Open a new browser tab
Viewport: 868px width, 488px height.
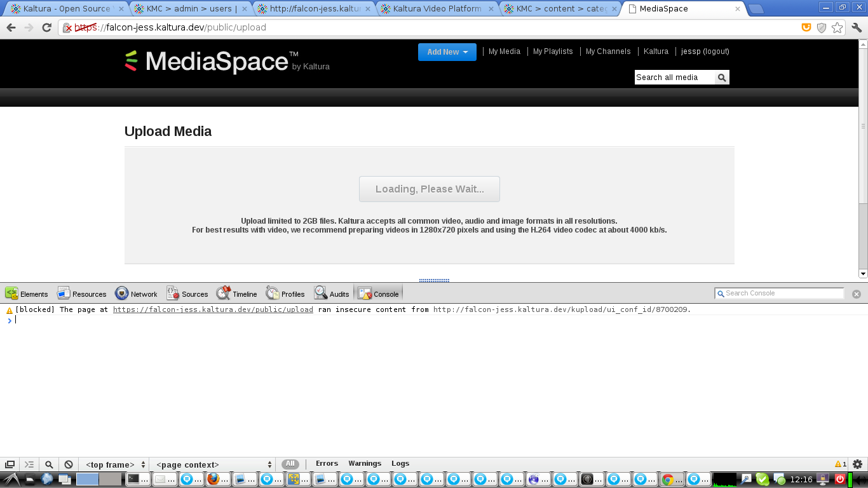point(756,9)
